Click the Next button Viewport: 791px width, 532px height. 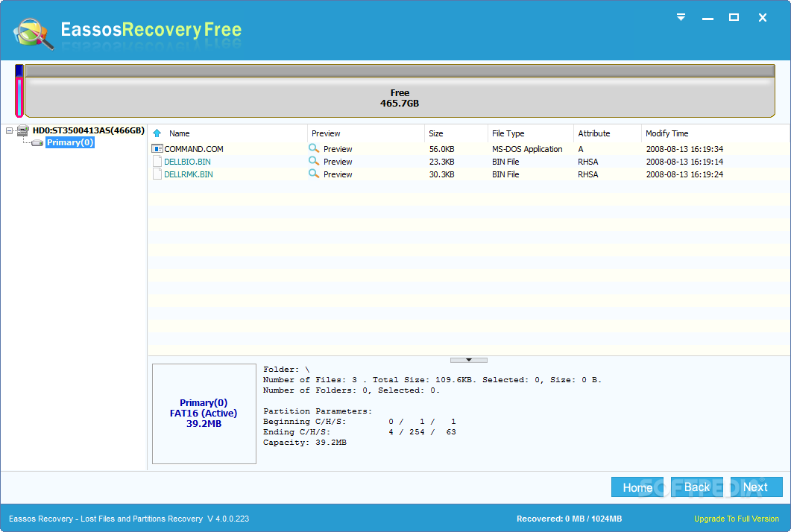[x=756, y=487]
